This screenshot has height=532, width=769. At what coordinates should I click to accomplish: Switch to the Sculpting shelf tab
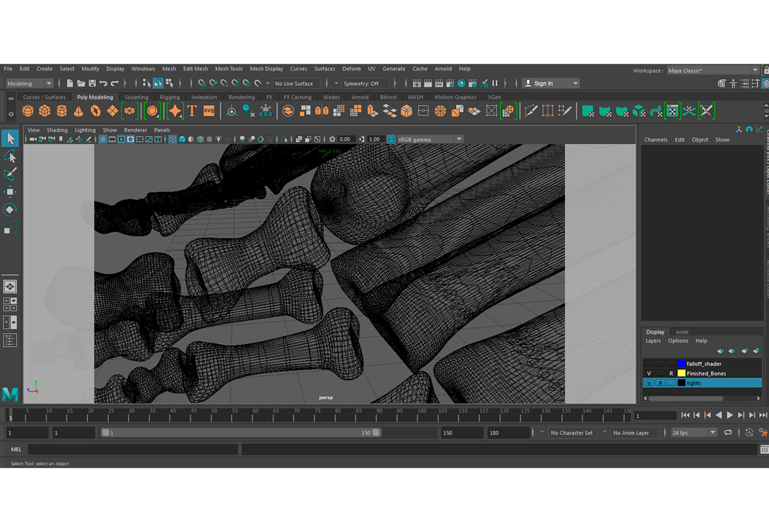point(136,97)
